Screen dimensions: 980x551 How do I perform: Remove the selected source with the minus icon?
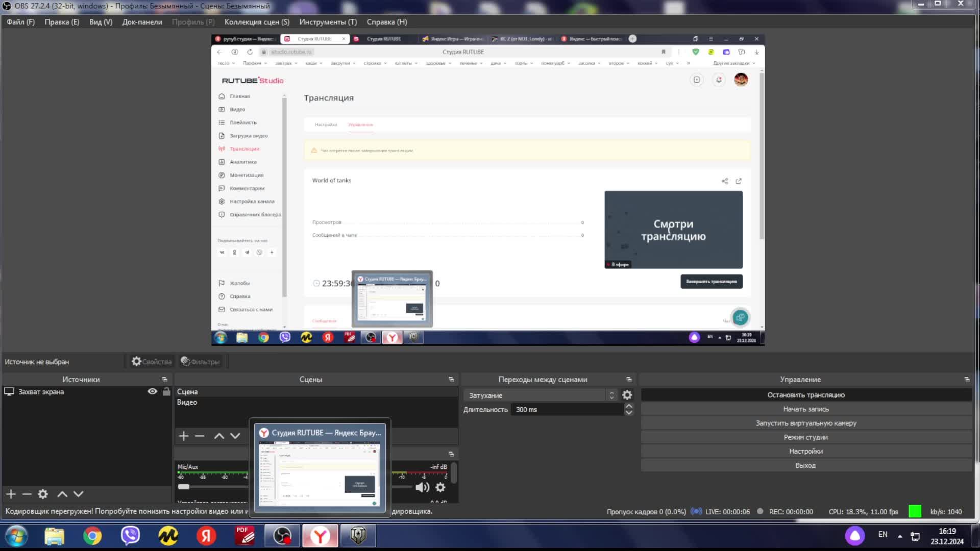pyautogui.click(x=27, y=494)
